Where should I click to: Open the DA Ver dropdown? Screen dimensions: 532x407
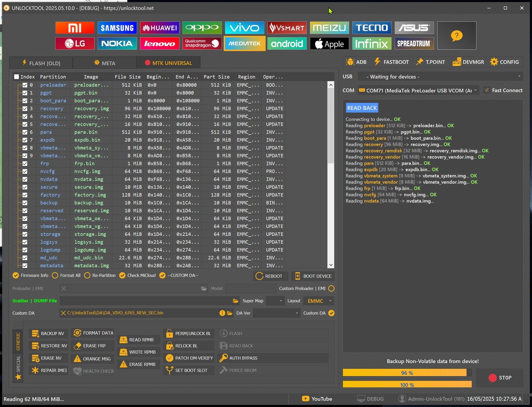click(276, 313)
